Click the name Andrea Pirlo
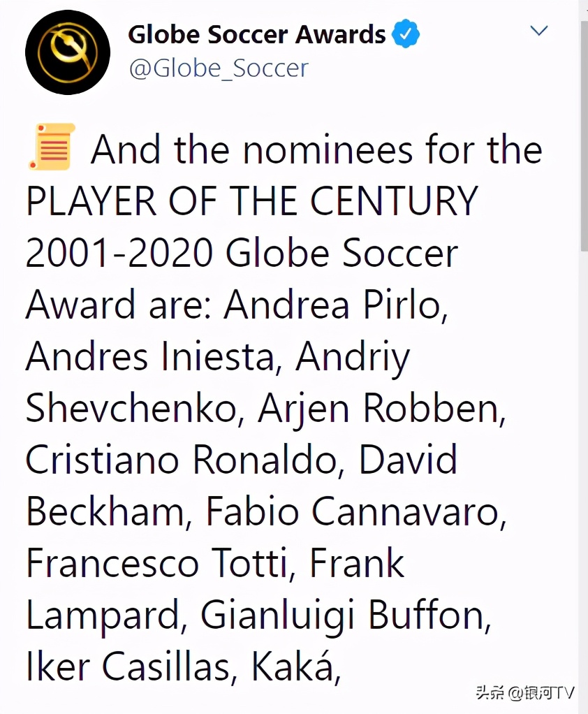Screen dimensions: 588x714 335,305
